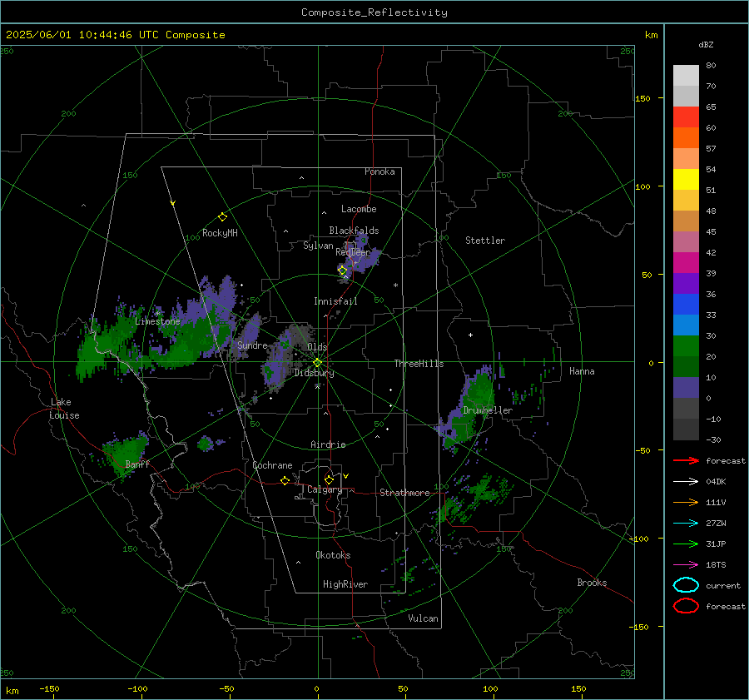Click the Brooks town label
This screenshot has width=749, height=700.
click(x=592, y=583)
